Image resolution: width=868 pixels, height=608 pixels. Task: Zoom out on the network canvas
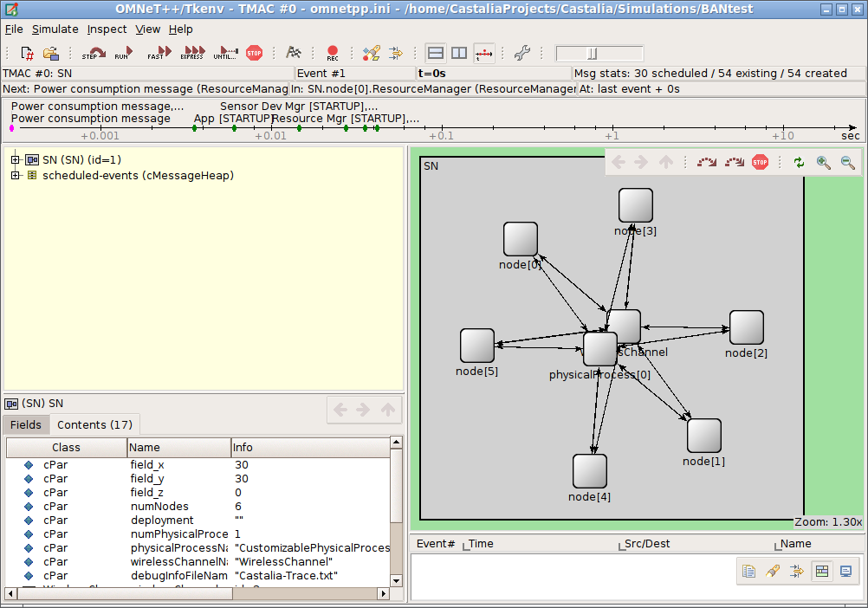point(847,162)
